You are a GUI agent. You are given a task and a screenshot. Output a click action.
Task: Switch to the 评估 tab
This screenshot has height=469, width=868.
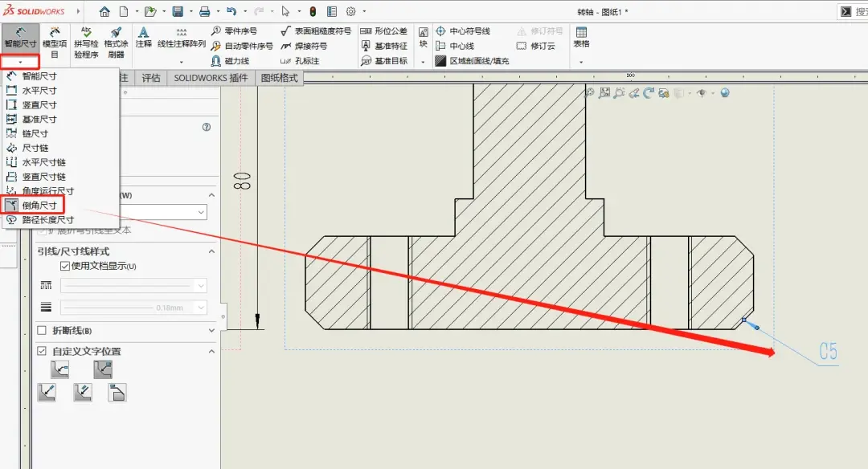pyautogui.click(x=150, y=78)
